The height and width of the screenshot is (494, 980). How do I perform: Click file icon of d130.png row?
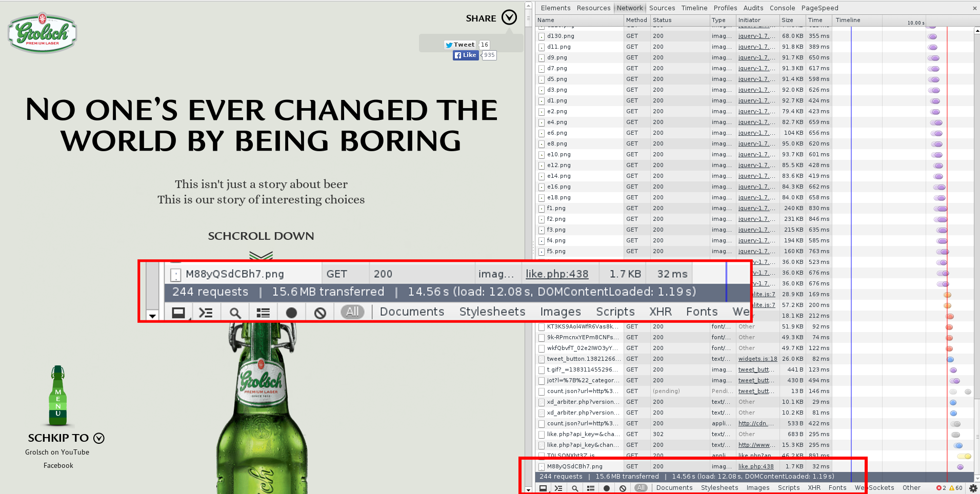[x=541, y=36]
